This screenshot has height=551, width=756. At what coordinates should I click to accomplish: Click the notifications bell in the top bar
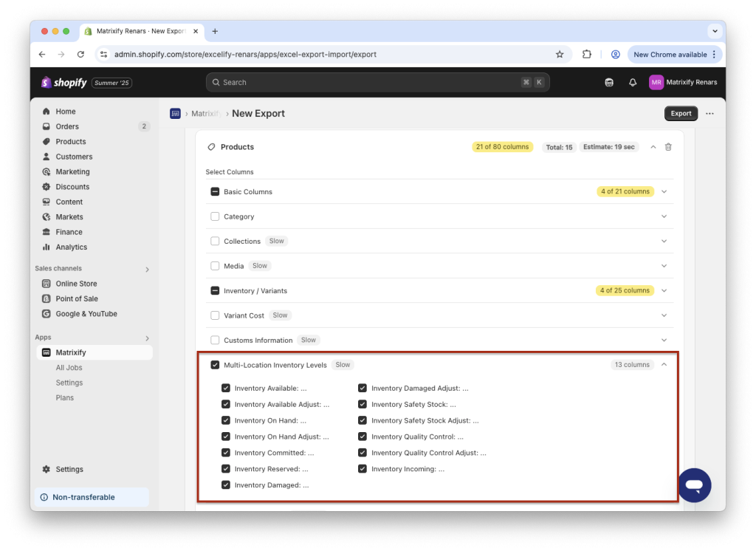click(x=633, y=82)
